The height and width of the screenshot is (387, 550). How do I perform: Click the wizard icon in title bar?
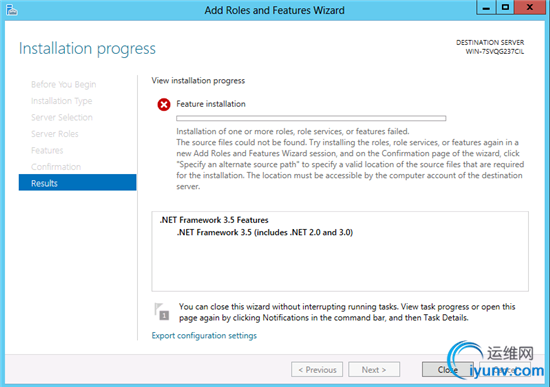[x=11, y=10]
